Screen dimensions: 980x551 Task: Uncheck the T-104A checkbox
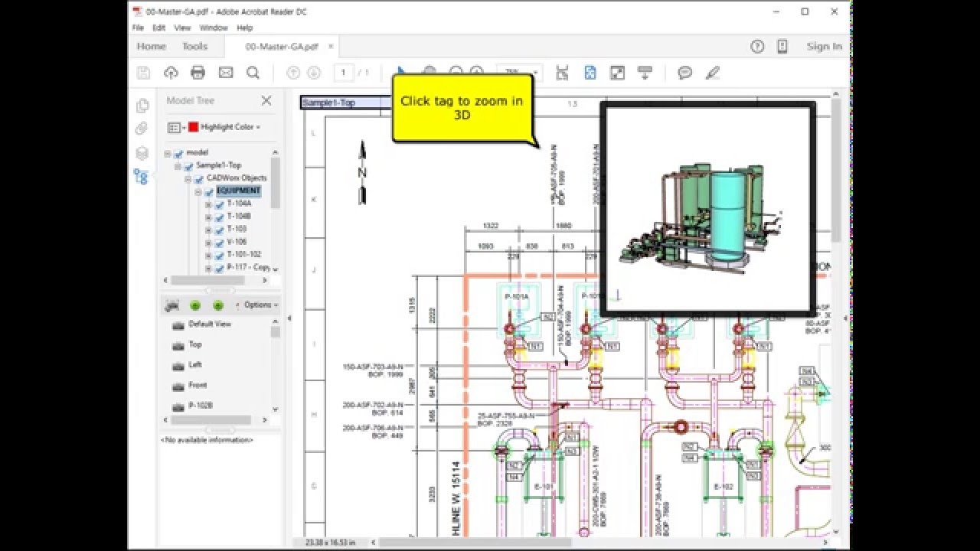click(219, 204)
